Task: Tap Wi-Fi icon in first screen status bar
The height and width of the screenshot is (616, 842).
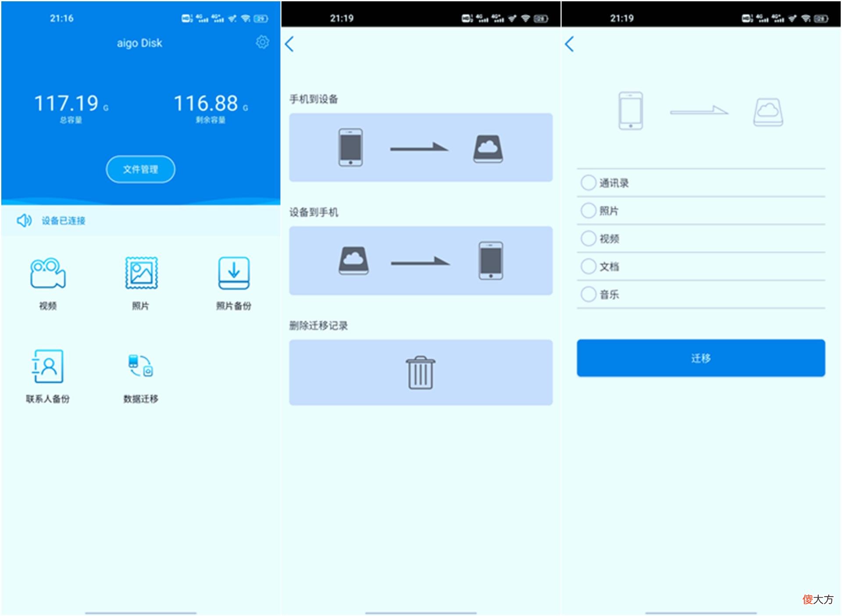Action: click(246, 18)
